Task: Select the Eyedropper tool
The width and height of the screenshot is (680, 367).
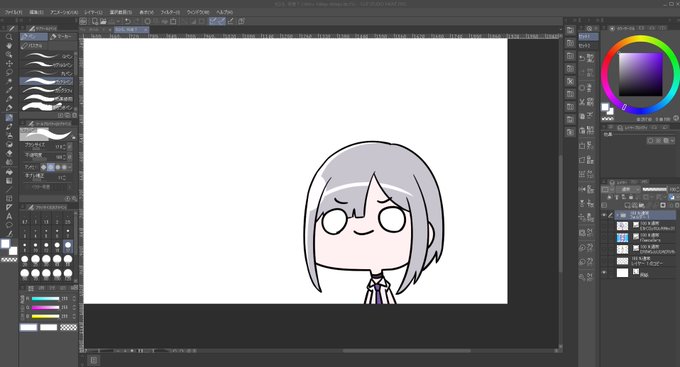Action: coord(9,90)
